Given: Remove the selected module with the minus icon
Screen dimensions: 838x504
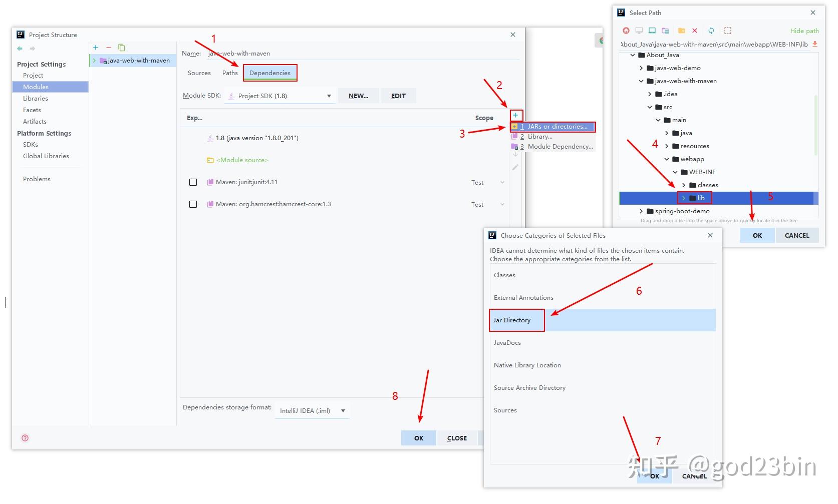Looking at the screenshot, I should 108,48.
